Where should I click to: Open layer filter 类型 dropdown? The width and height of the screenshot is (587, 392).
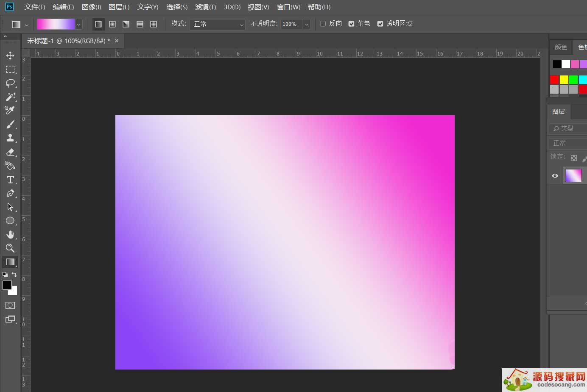(x=567, y=128)
